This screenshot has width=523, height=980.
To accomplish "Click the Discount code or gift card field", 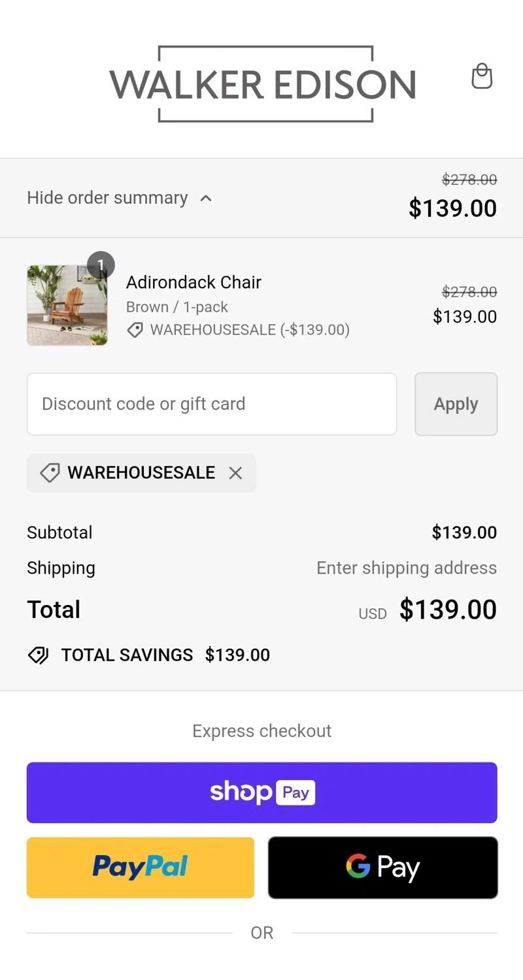I will [x=211, y=404].
